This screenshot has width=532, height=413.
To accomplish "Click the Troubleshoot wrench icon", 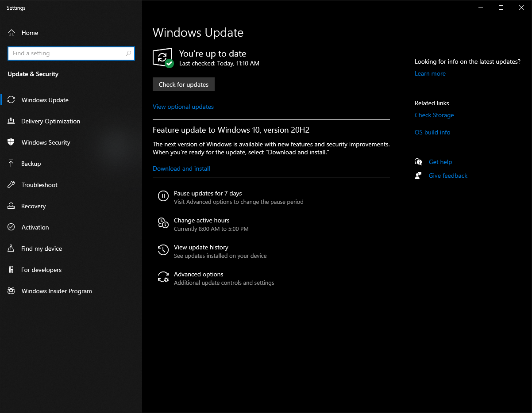I will click(12, 185).
